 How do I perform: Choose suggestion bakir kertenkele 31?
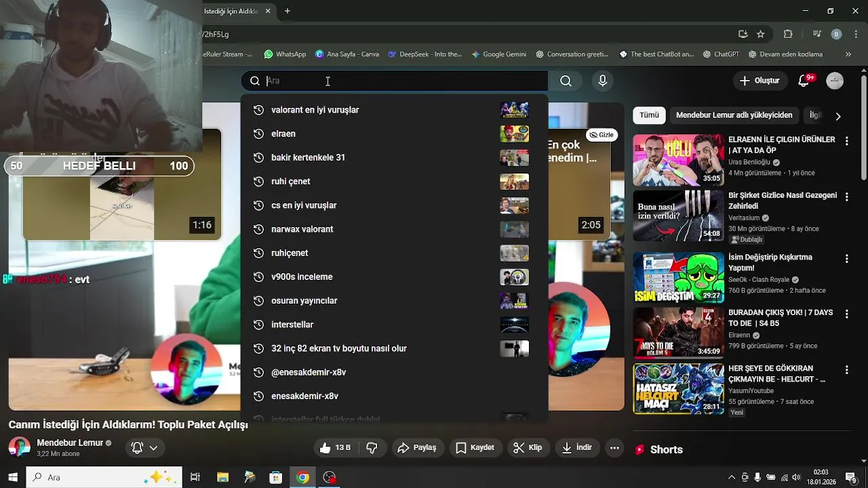point(394,157)
